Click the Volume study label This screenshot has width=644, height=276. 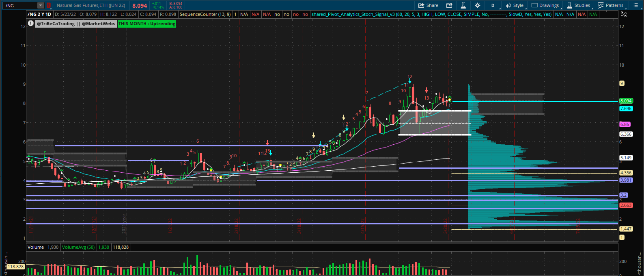tap(36, 247)
